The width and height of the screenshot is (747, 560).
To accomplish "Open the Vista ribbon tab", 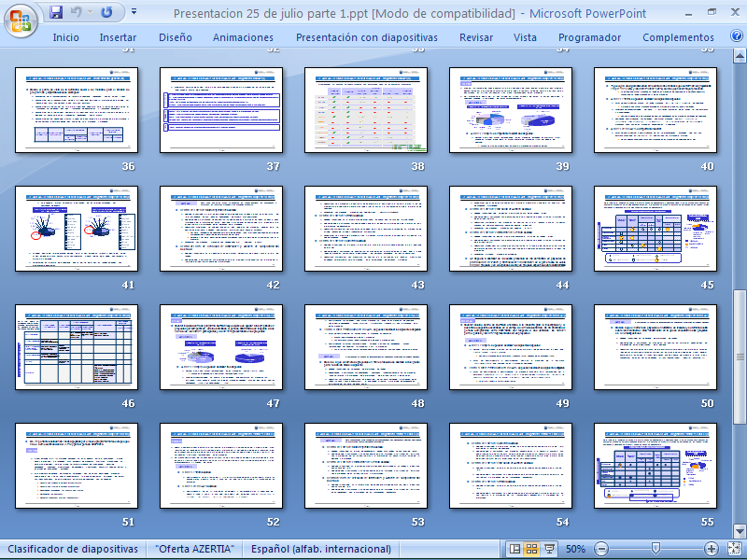I will [x=525, y=37].
